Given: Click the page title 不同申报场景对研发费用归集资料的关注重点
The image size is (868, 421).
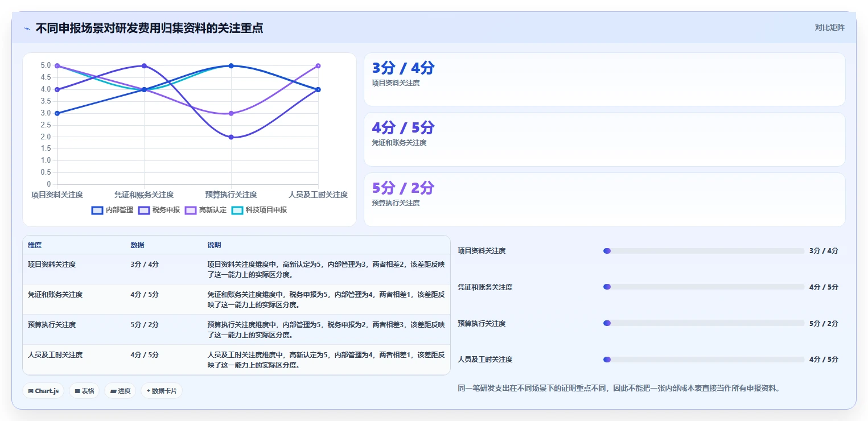Looking at the screenshot, I should point(149,28).
